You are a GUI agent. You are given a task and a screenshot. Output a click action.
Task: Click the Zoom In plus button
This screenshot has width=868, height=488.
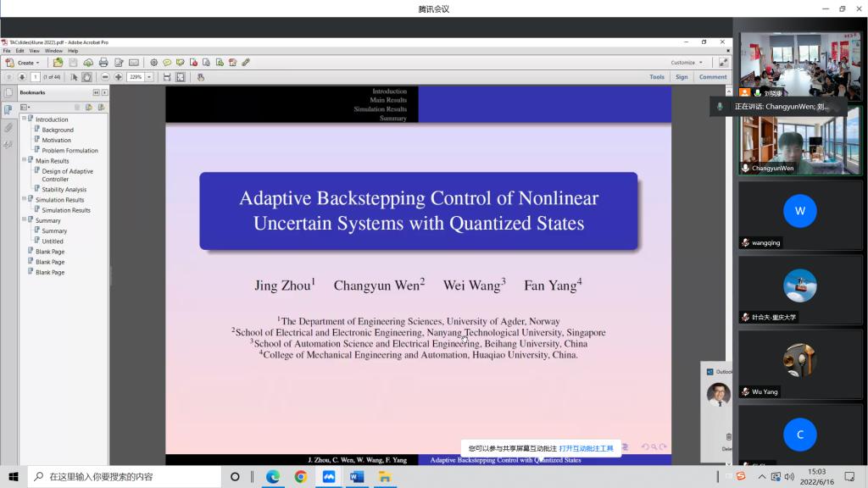[x=118, y=77]
